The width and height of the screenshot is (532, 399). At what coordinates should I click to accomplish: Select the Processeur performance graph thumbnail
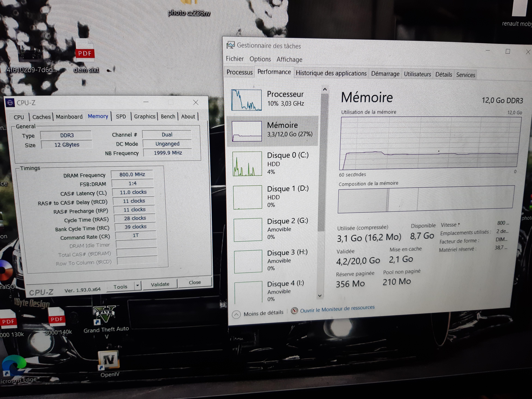point(246,100)
